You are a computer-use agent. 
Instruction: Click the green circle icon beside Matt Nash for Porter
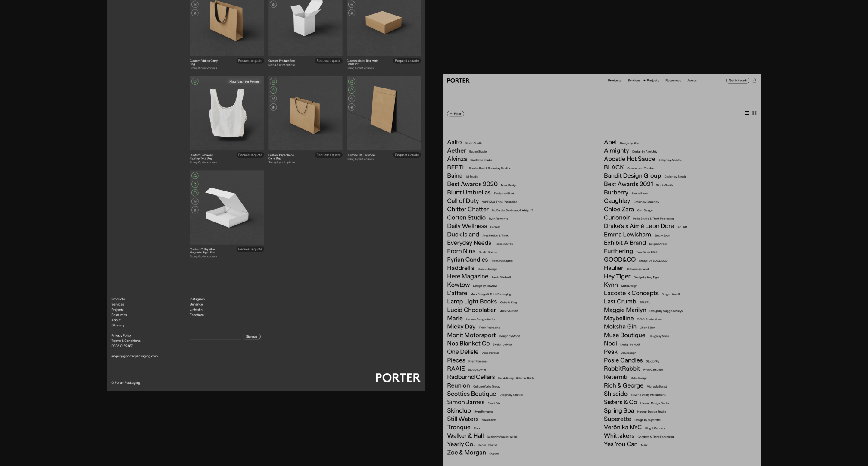(195, 81)
